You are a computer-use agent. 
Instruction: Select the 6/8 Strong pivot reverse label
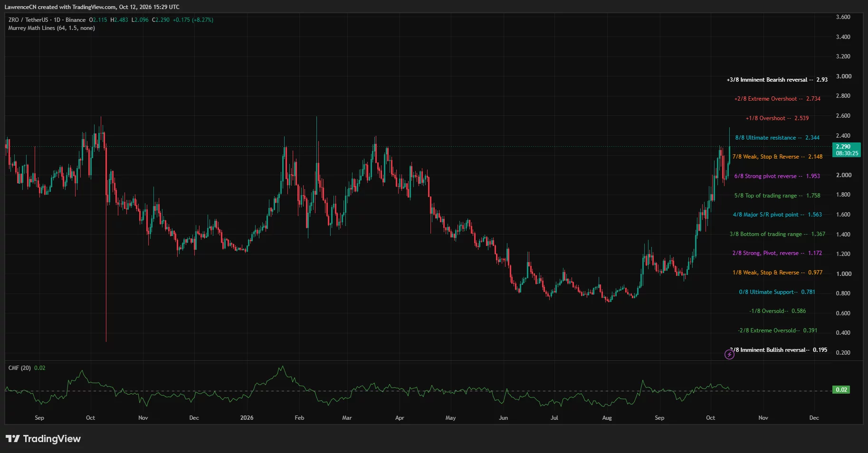[777, 176]
